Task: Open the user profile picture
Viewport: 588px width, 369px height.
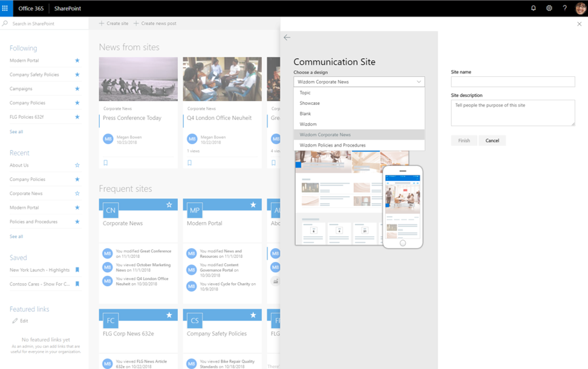Action: (x=581, y=8)
